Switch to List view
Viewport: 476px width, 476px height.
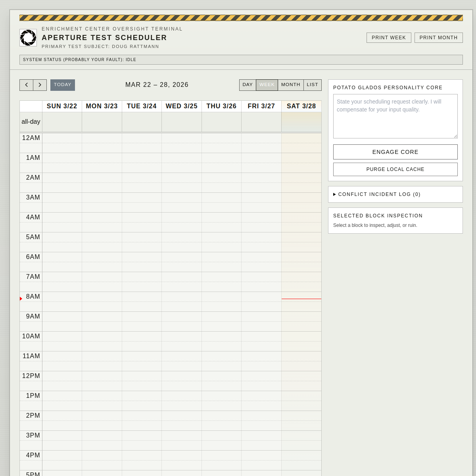coord(312,84)
